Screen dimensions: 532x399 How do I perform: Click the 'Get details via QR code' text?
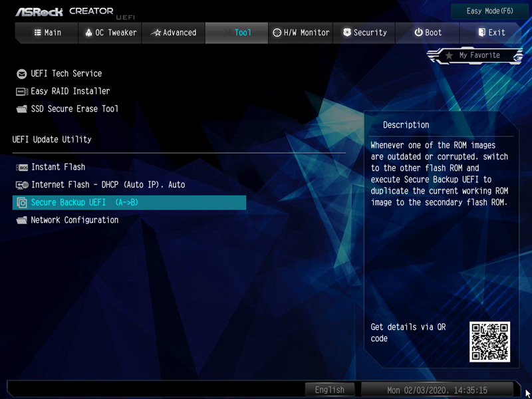click(408, 332)
